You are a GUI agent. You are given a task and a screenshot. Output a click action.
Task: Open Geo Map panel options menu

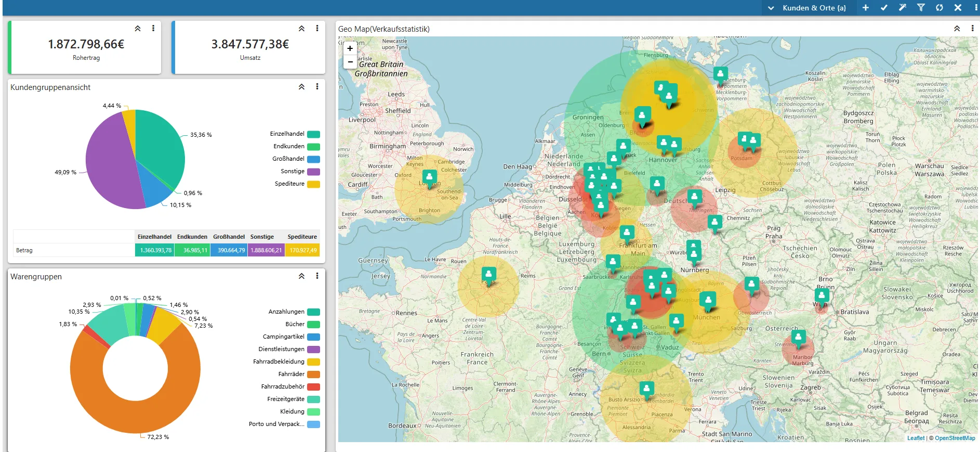tap(972, 28)
